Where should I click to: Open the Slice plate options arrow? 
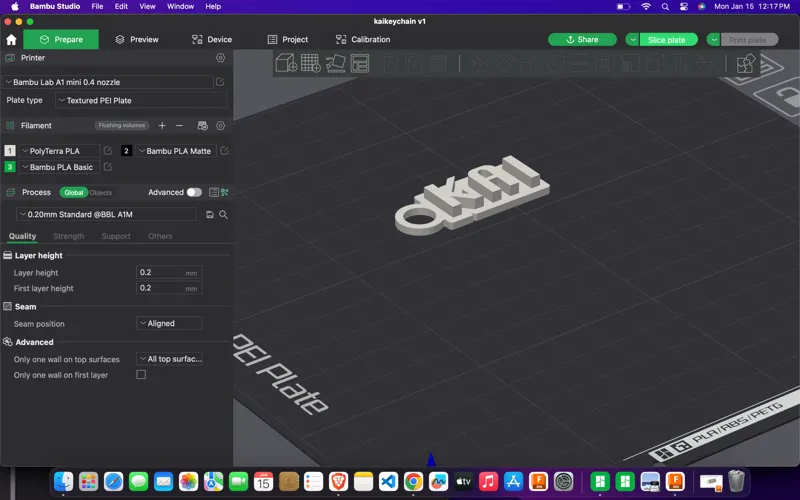632,40
